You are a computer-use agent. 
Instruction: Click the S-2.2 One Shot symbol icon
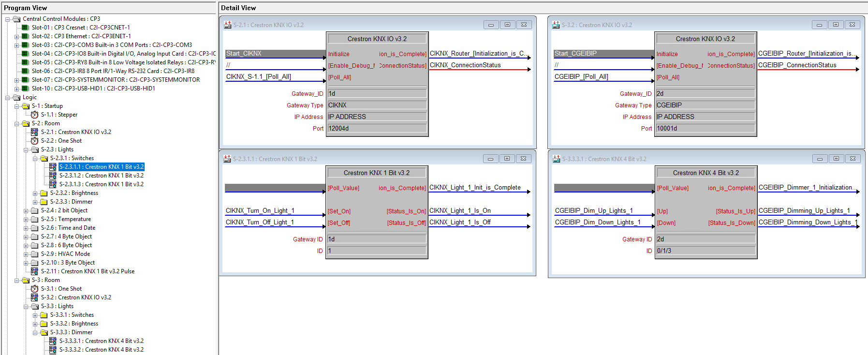pos(35,141)
